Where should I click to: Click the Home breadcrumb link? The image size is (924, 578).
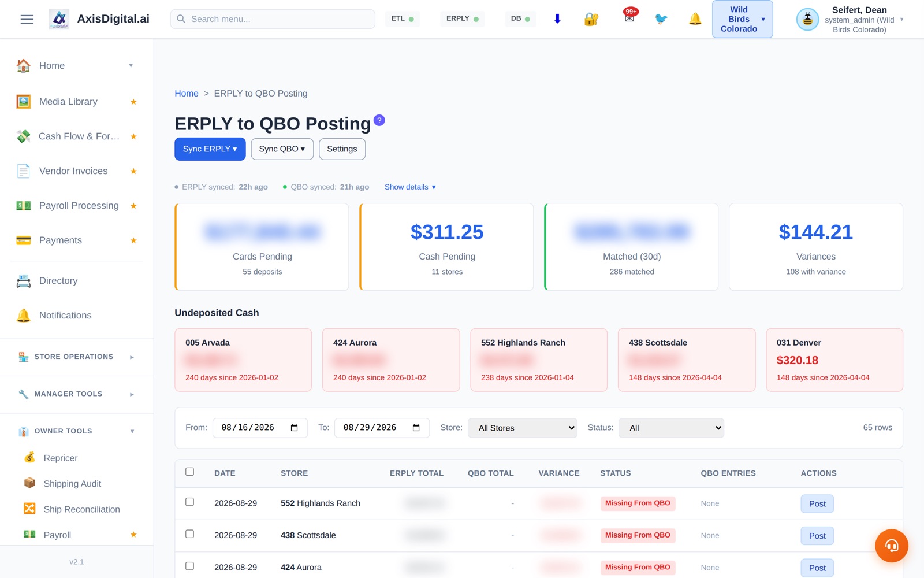click(x=187, y=94)
